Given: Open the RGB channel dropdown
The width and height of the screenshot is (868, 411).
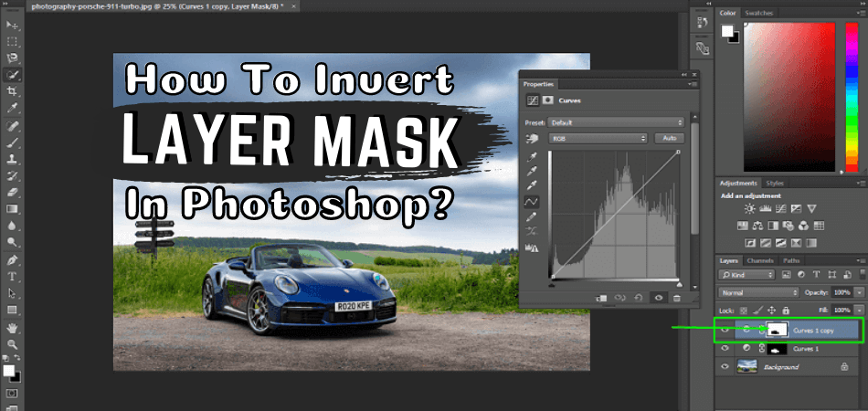Looking at the screenshot, I should tap(598, 138).
